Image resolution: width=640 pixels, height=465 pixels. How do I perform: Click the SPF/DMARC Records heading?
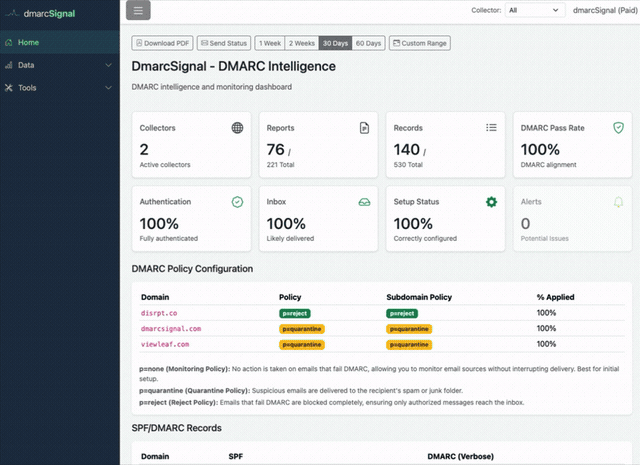[176, 428]
